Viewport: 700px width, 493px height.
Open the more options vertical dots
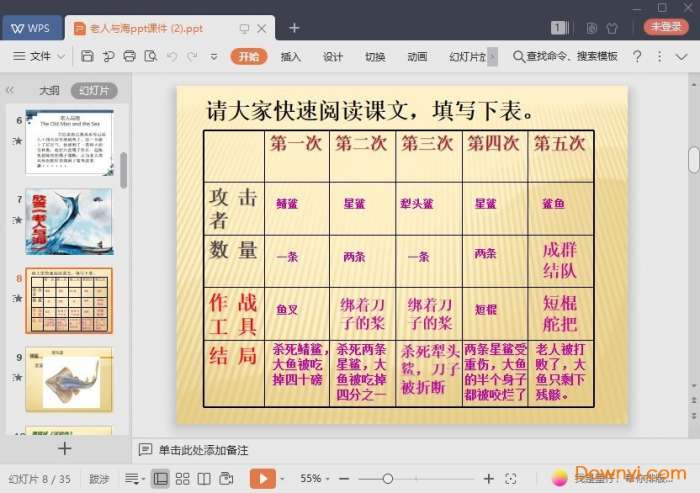pyautogui.click(x=659, y=56)
